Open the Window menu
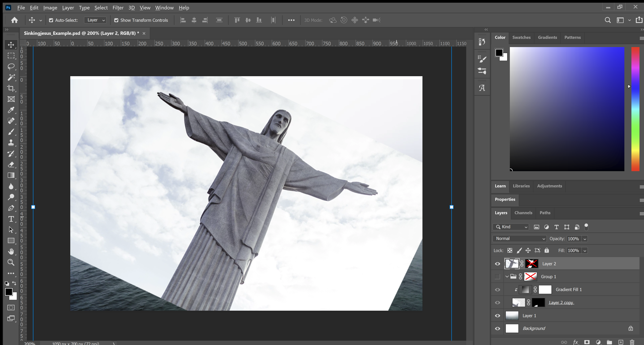644x345 pixels. pyautogui.click(x=164, y=8)
